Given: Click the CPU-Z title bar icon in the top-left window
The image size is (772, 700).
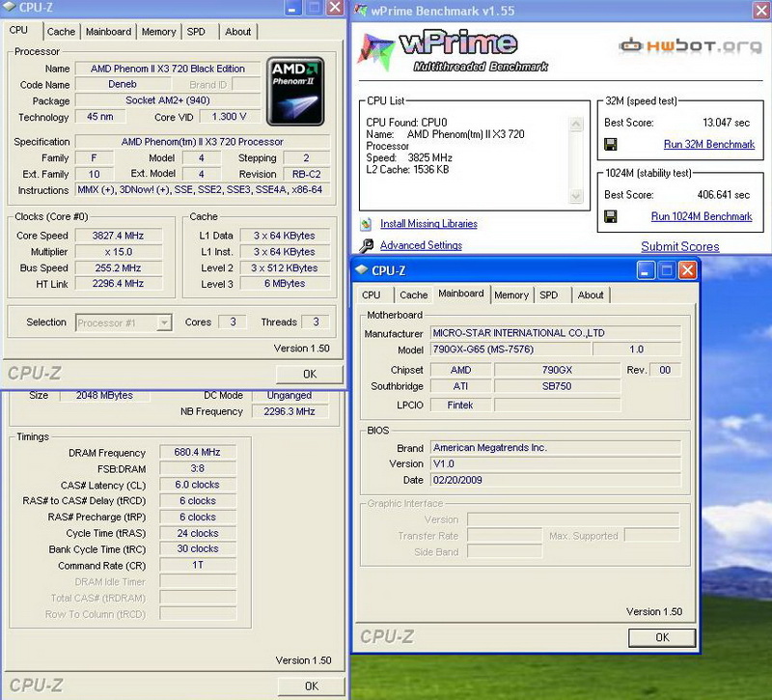Looking at the screenshot, I should [x=10, y=7].
